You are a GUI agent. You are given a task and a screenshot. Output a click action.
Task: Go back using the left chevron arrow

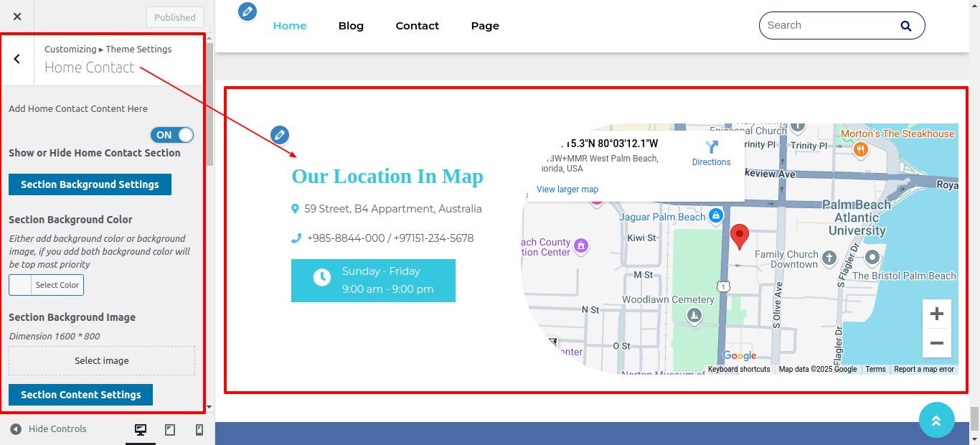17,59
